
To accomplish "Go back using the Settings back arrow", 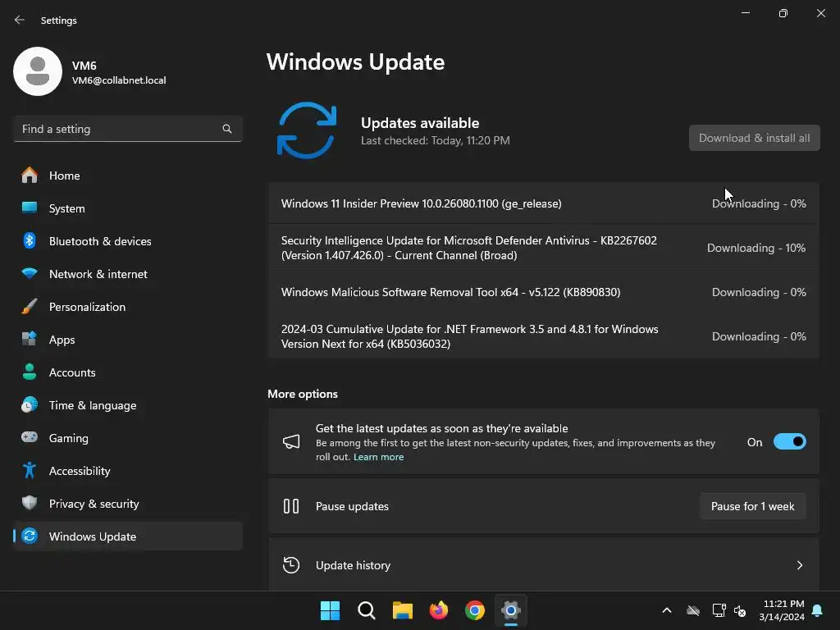I will [20, 20].
